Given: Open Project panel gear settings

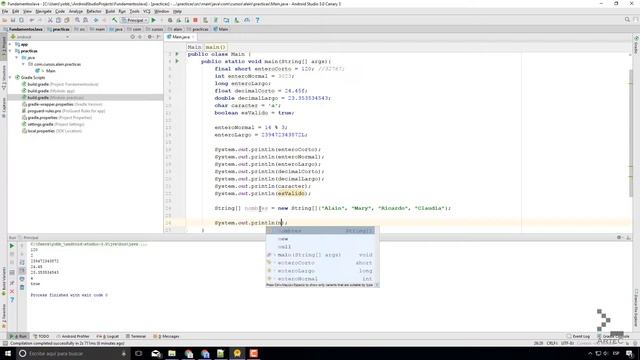Looking at the screenshot, I should click(150, 37).
